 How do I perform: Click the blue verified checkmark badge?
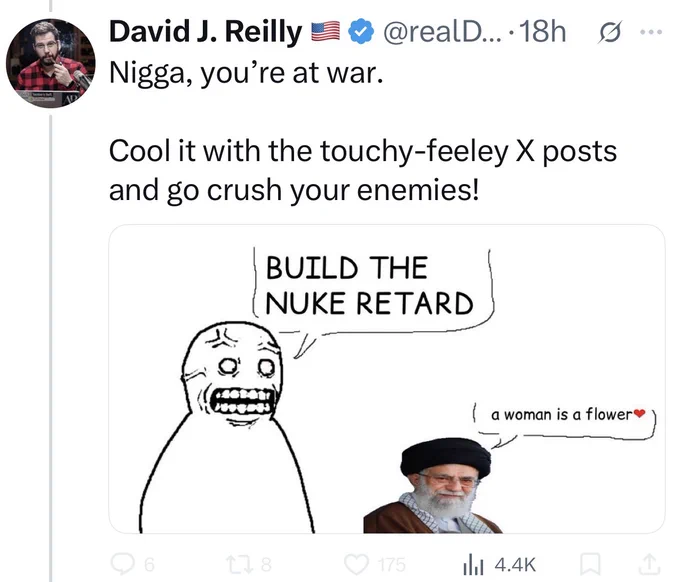[361, 32]
